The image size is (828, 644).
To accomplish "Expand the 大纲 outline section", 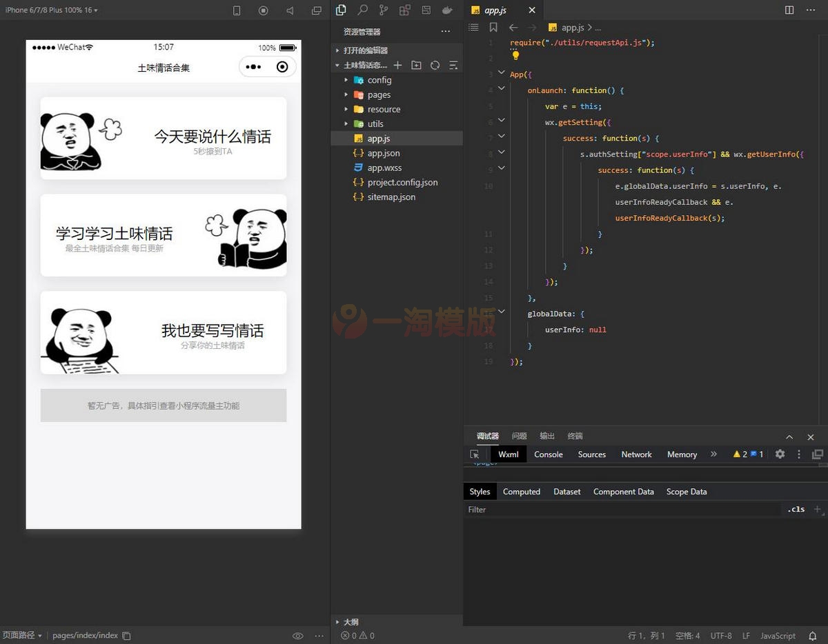I will (x=351, y=622).
